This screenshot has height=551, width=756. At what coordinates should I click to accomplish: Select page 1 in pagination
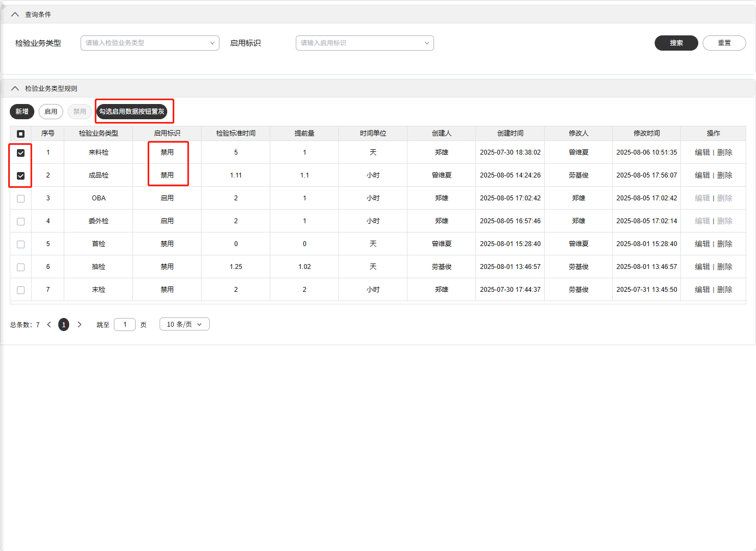tap(64, 325)
